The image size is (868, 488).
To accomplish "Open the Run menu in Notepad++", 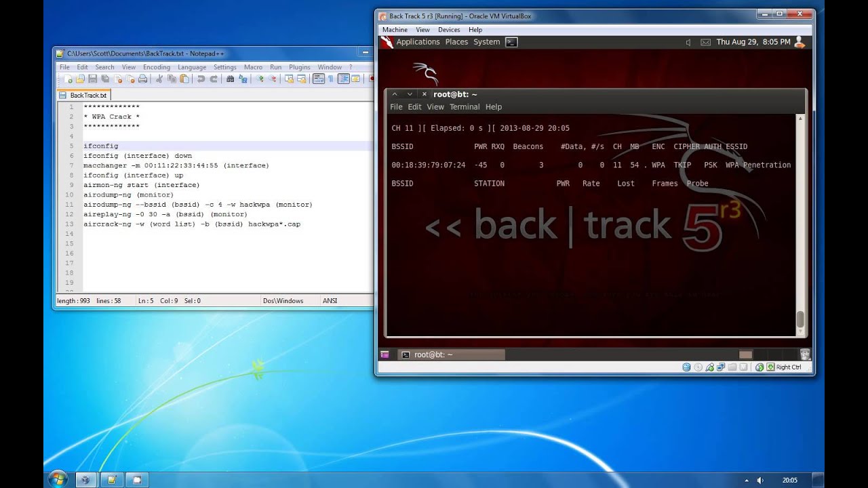I will pyautogui.click(x=275, y=67).
